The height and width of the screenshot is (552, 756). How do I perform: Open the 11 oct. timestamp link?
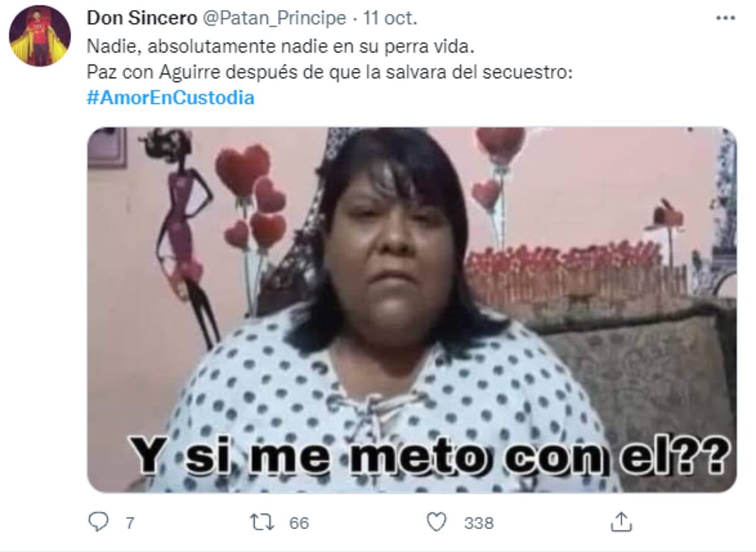(390, 18)
